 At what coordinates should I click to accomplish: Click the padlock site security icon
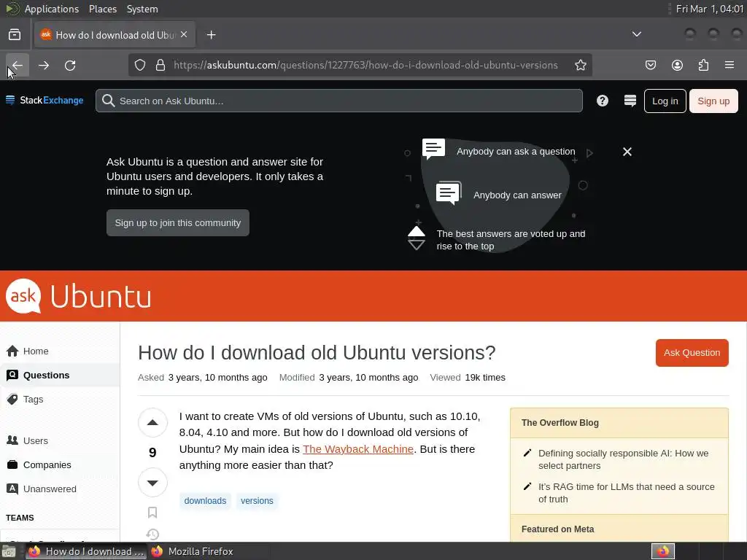[x=160, y=65]
